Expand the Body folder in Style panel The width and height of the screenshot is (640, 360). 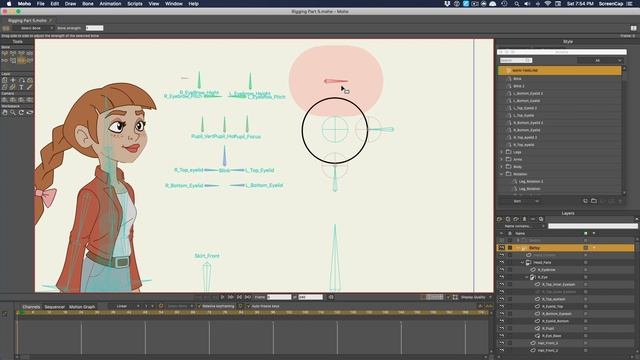(x=502, y=167)
